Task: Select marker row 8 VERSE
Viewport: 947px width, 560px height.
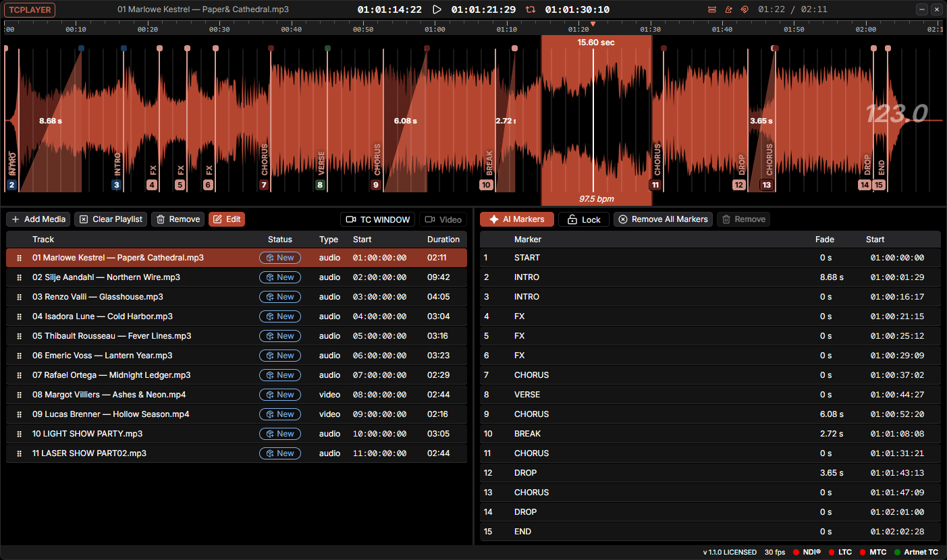Action: 710,395
